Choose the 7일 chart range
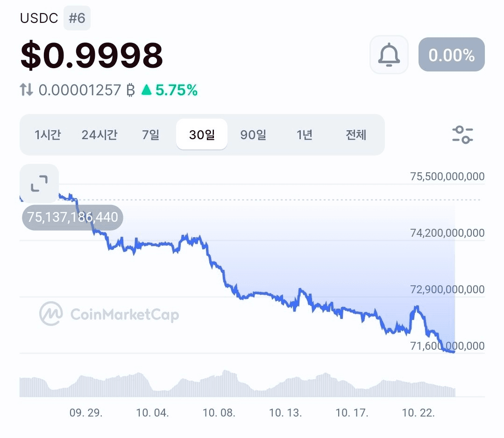Screen dimensions: 504x438 [151, 134]
